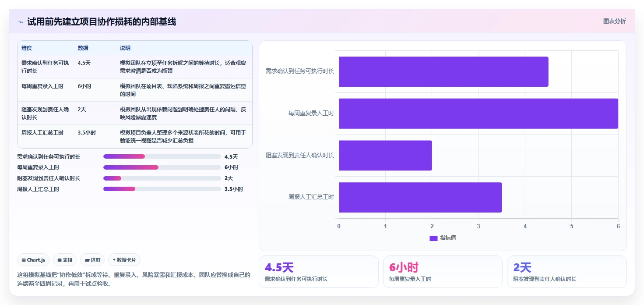
Task: Click the page title 试用前先建立项目协作损耗的内部基线
Action: tap(102, 21)
